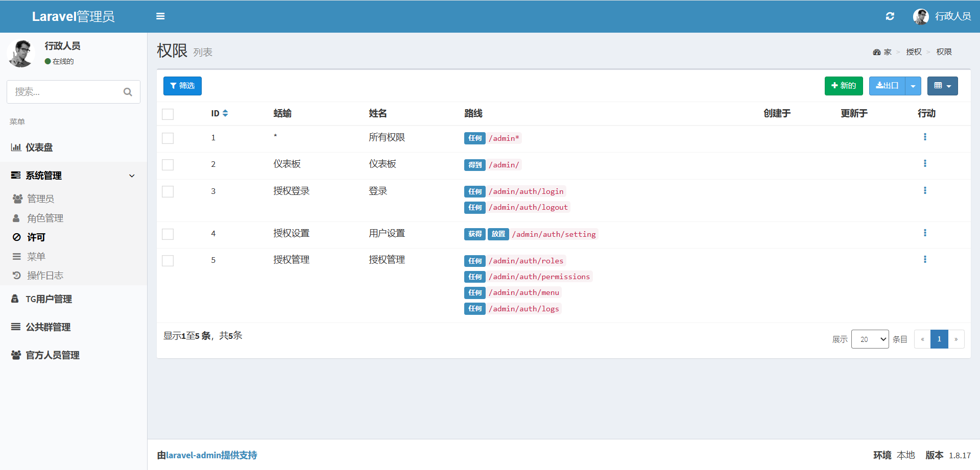This screenshot has height=470, width=980.
Task: Open 角色管理 in the sidebar menu
Action: (x=45, y=218)
